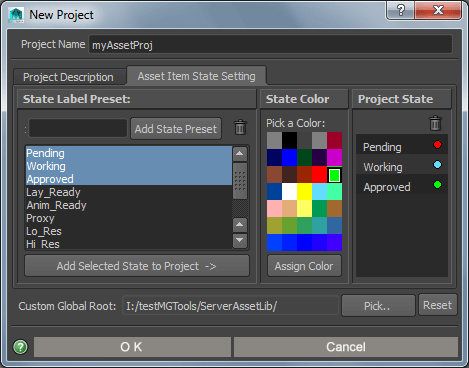
Task: Pick the white color swatch
Action: coord(289,191)
